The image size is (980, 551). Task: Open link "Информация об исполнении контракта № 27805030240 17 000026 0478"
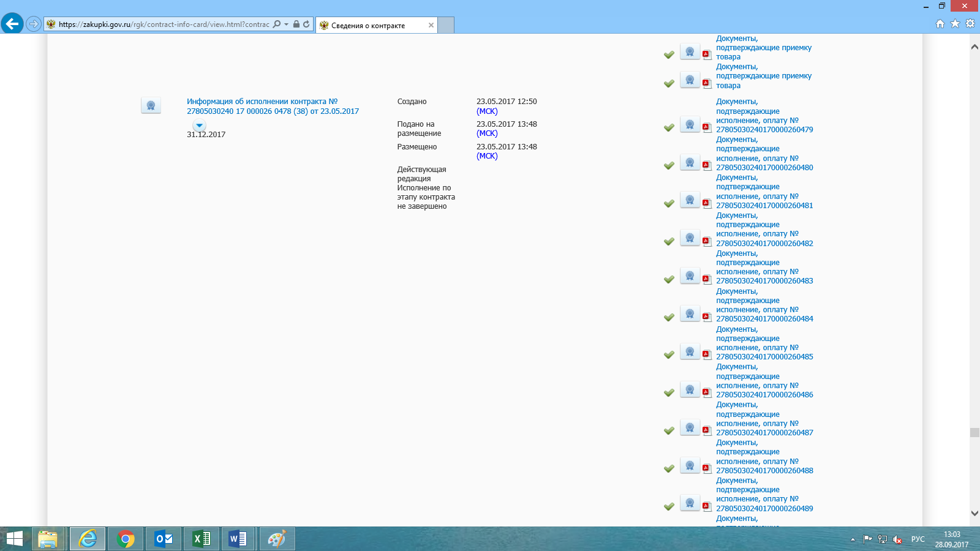273,107
